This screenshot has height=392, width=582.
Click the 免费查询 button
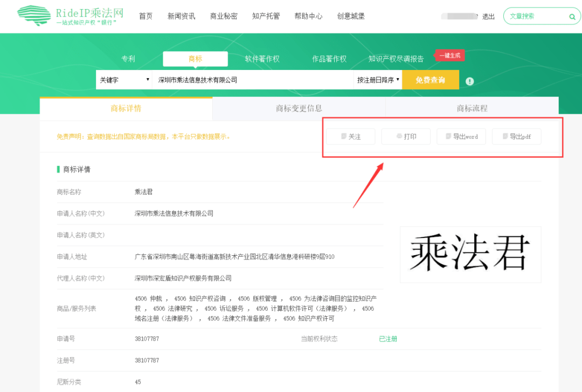pyautogui.click(x=430, y=80)
